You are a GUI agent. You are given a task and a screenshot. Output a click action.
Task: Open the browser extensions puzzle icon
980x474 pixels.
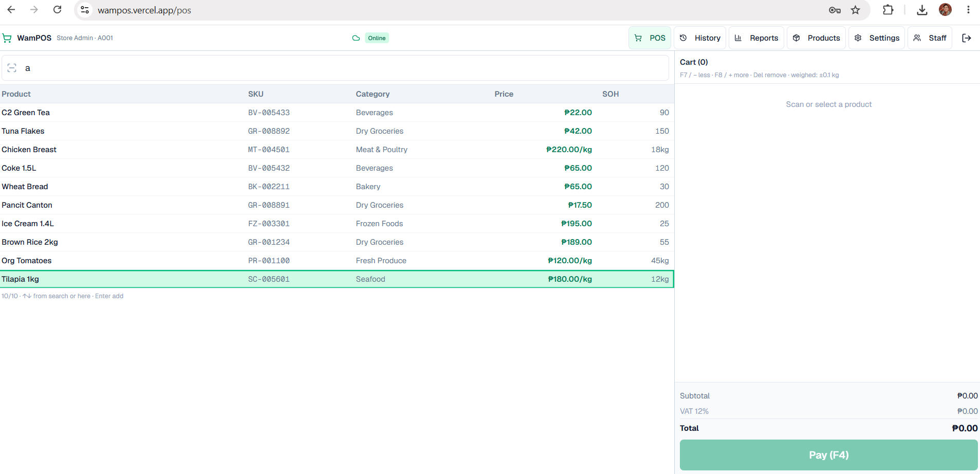coord(887,10)
